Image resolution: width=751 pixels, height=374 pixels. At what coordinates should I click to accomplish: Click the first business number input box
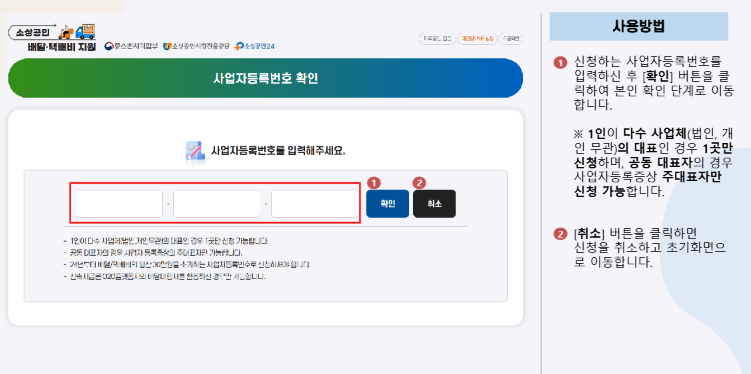click(x=119, y=204)
